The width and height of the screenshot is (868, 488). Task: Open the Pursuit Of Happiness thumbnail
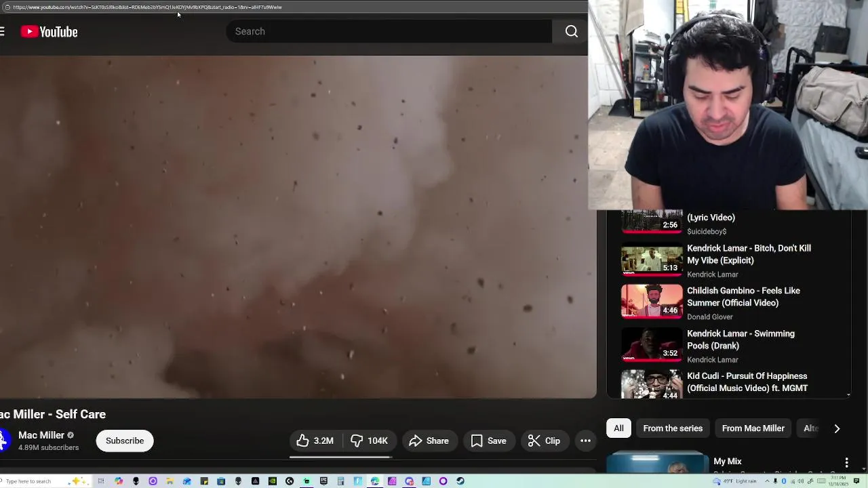click(x=652, y=384)
